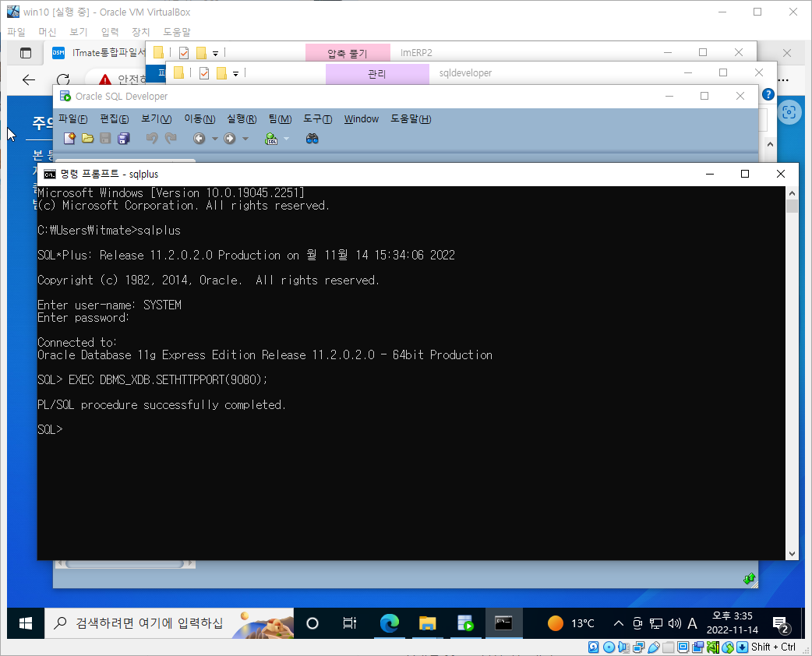
Task: Open VirtualBox 파일 menu
Action: (16, 32)
